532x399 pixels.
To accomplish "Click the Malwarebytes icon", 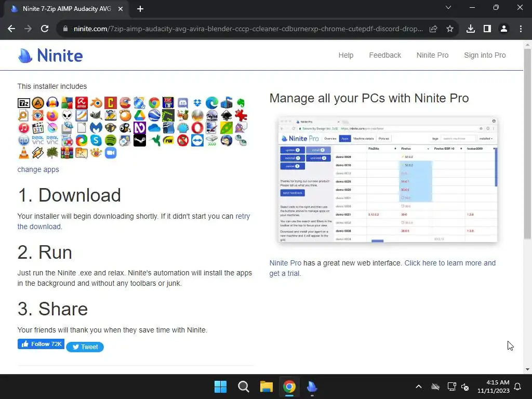I will pos(96,128).
